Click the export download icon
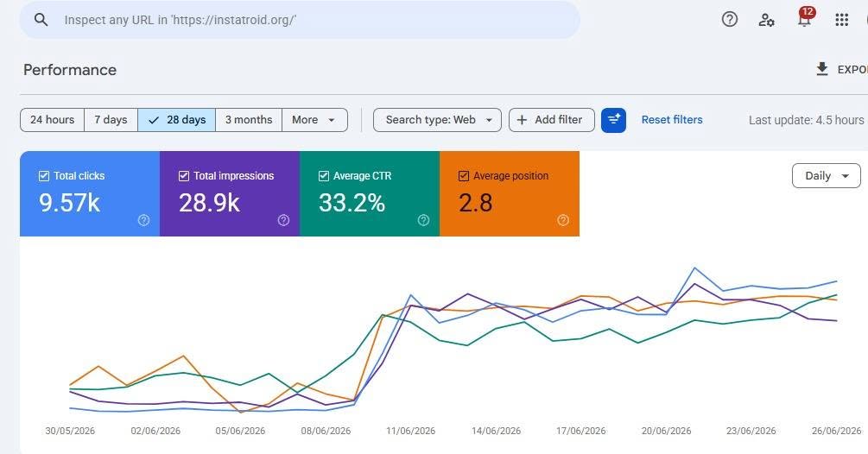The image size is (868, 454). point(822,69)
